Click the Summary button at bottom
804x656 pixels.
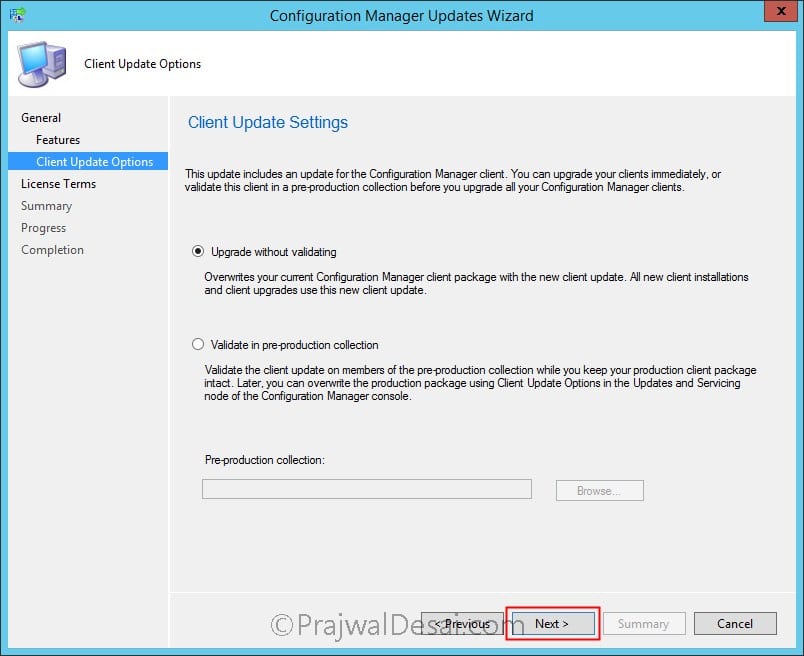(644, 623)
